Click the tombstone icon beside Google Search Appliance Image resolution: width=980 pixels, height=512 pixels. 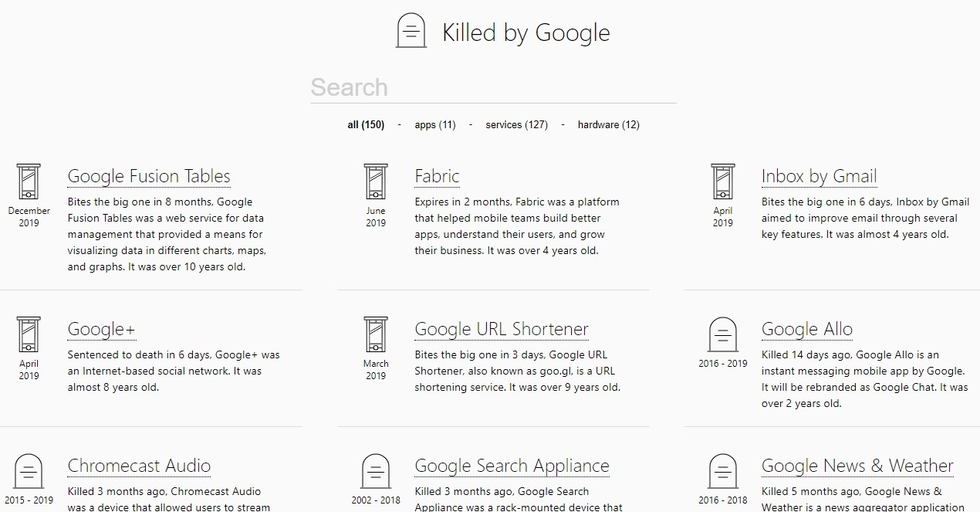pos(376,472)
